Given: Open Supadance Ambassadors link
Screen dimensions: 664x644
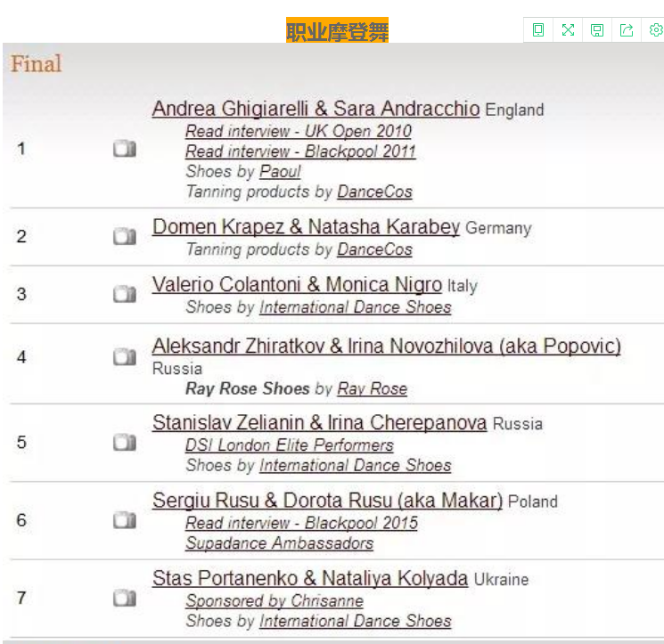Looking at the screenshot, I should coord(280,543).
